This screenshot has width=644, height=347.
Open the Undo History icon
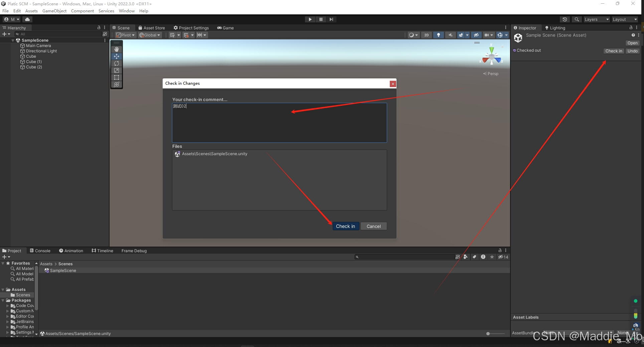coord(565,19)
